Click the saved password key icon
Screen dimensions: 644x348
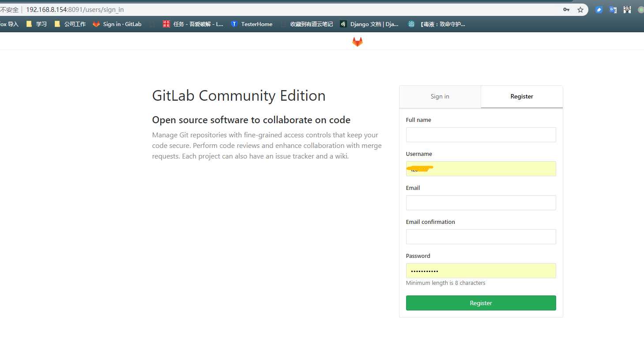pyautogui.click(x=566, y=9)
